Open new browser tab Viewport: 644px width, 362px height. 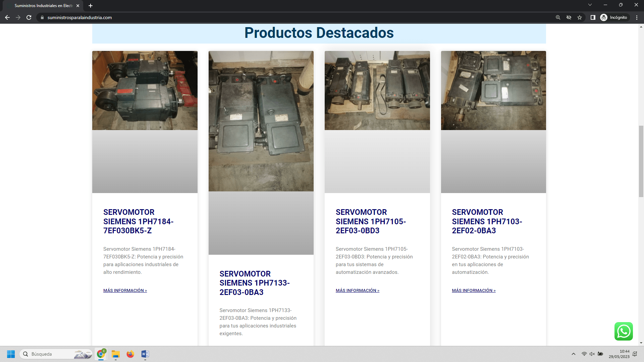pyautogui.click(x=91, y=6)
